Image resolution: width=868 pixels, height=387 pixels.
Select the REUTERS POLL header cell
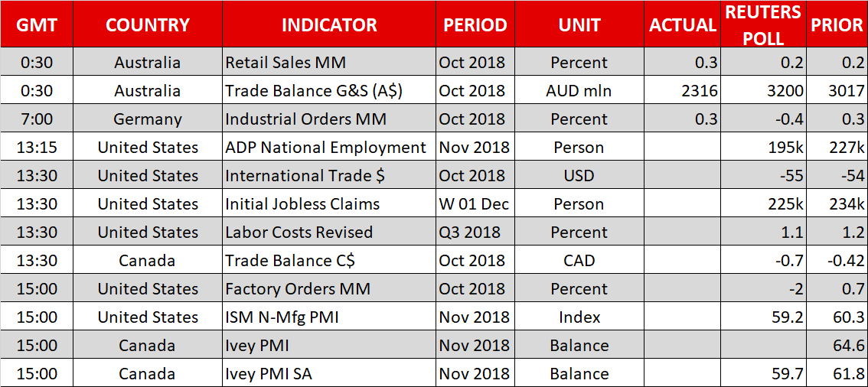pos(763,24)
